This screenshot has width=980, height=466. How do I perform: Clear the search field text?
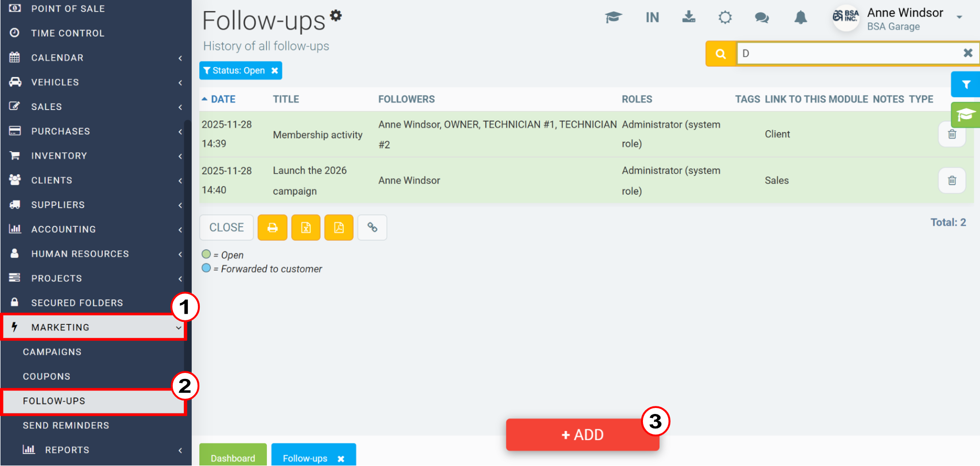pos(967,53)
